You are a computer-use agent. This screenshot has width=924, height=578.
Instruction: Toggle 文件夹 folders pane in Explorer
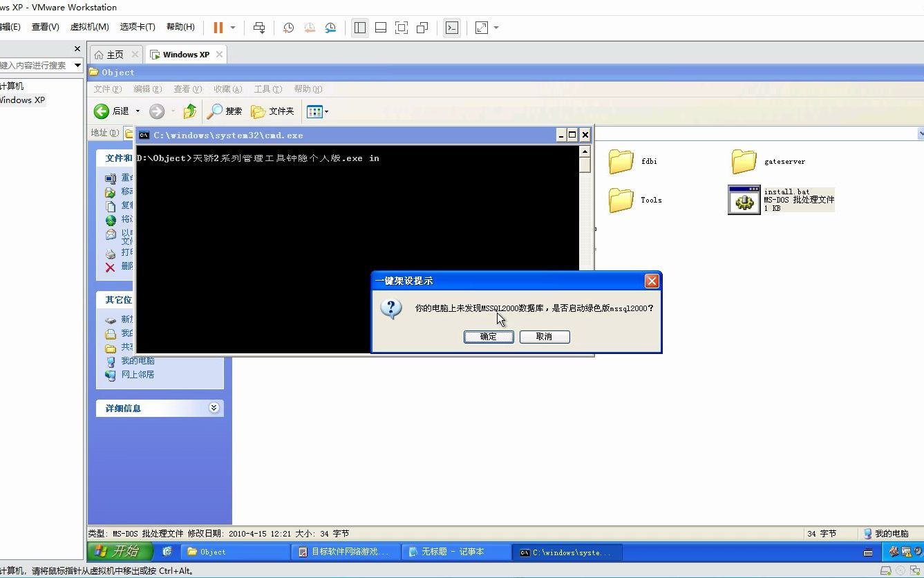pos(273,111)
